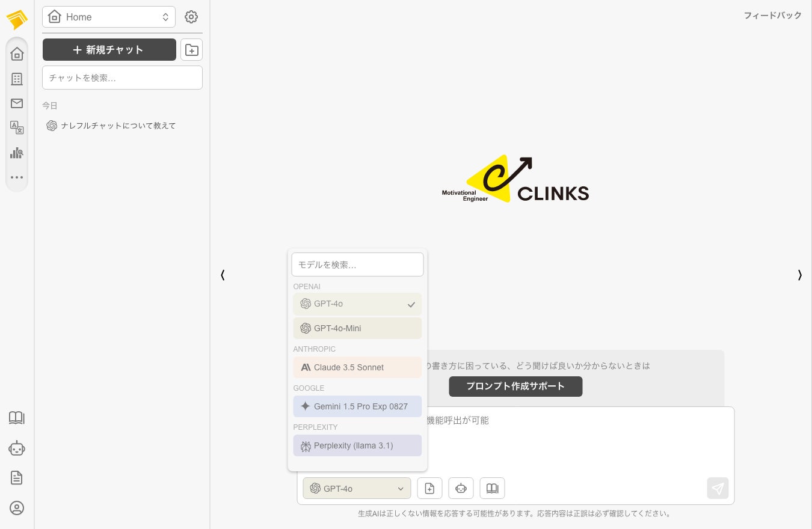Click the right chevron at screen edge
812x529 pixels.
pos(799,275)
